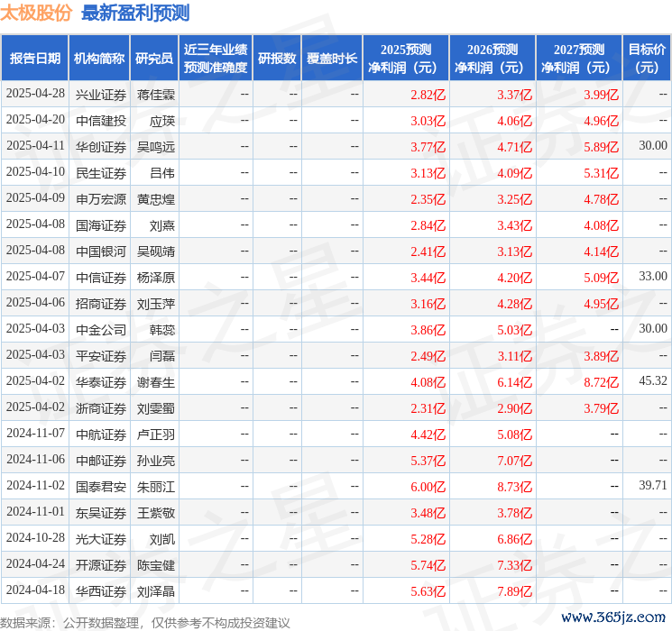Screen dimensions: 672x631
Task: Click the 8.72亿 profit value
Action: point(602,382)
